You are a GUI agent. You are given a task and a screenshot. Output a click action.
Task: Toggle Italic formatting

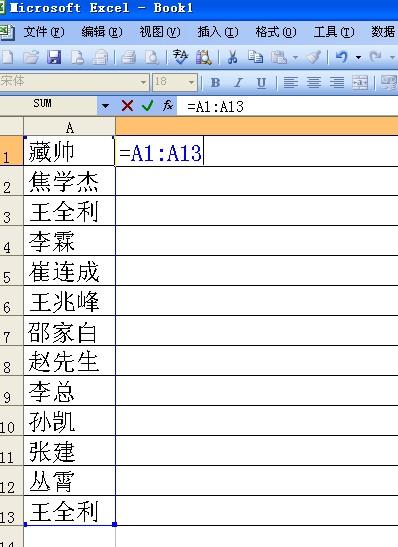click(x=238, y=83)
